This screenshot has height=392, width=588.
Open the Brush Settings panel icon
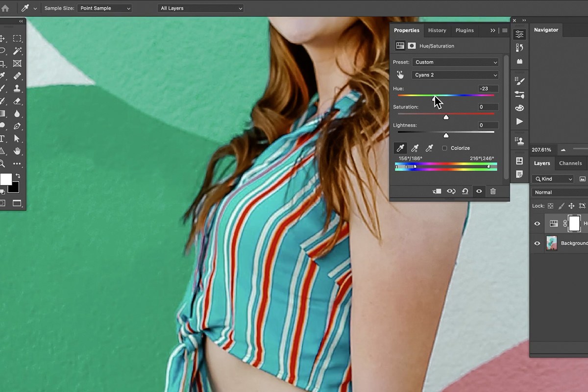click(x=519, y=81)
